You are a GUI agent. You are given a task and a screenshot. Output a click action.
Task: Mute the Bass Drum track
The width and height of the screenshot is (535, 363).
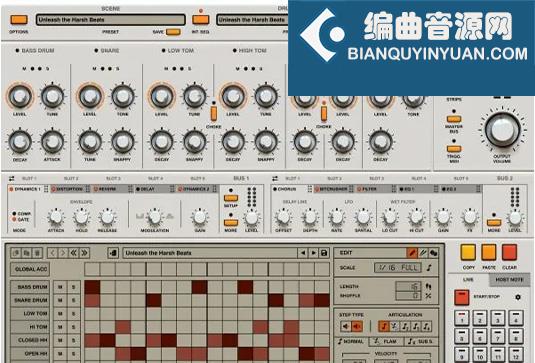click(x=60, y=287)
